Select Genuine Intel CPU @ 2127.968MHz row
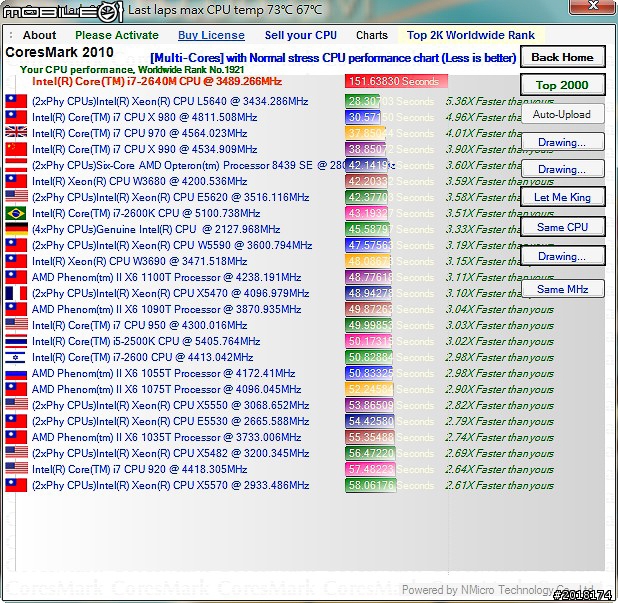This screenshot has height=603, width=618. 156,229
